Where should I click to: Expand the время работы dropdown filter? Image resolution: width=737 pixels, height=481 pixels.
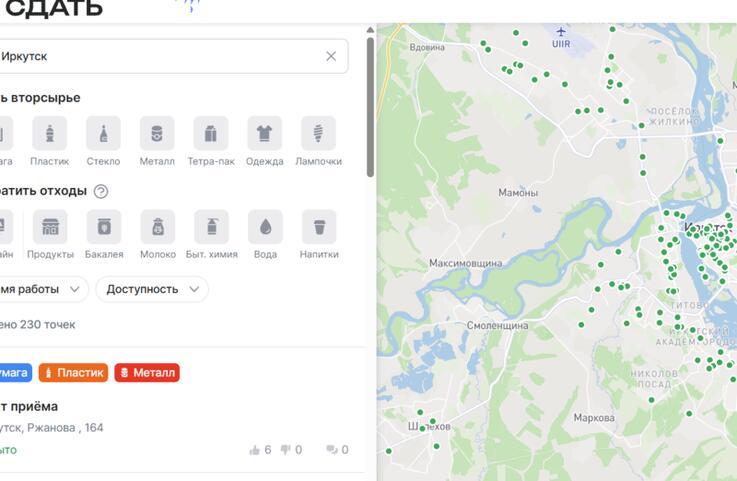click(x=43, y=289)
